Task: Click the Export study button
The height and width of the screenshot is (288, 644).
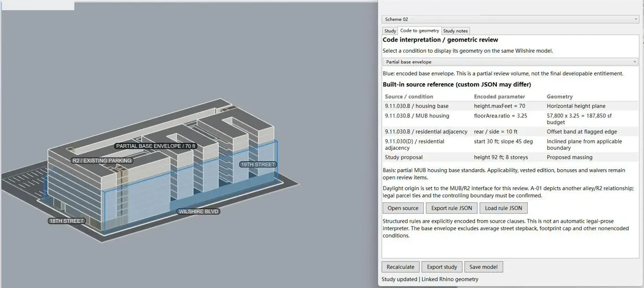Action: [442, 267]
